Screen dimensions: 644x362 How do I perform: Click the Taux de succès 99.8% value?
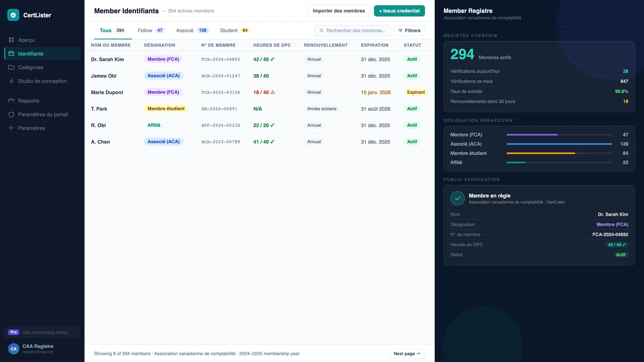point(621,91)
